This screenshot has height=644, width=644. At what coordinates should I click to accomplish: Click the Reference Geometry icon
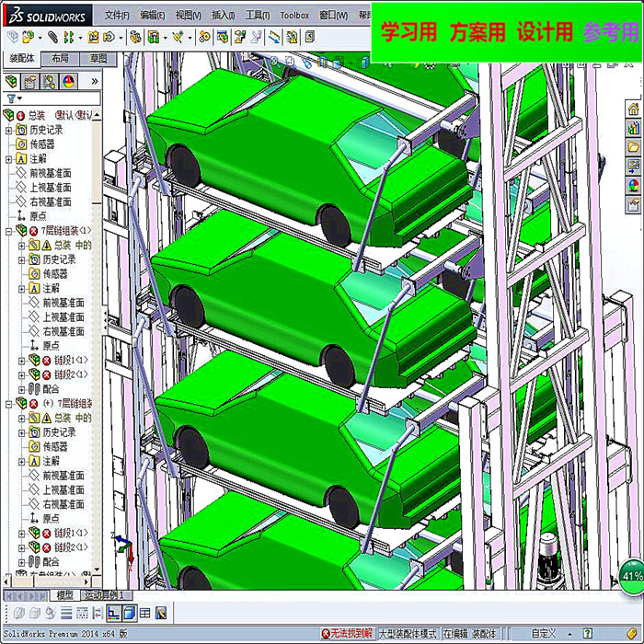178,38
